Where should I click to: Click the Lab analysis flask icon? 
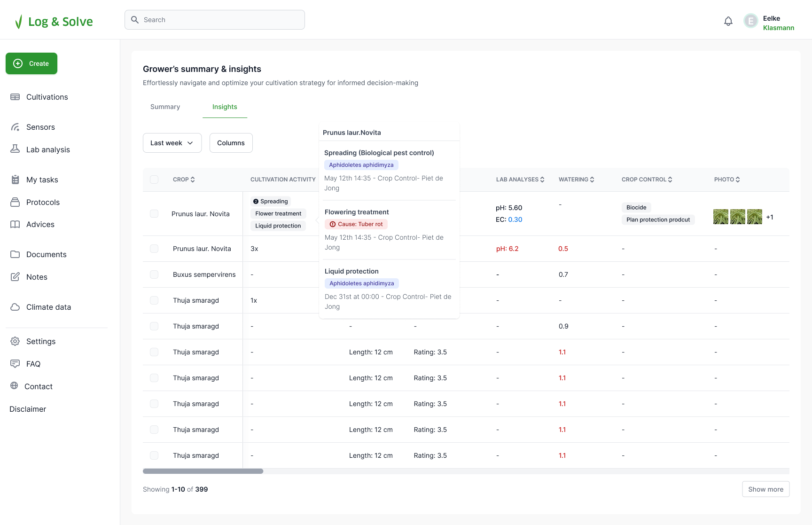pyautogui.click(x=15, y=149)
